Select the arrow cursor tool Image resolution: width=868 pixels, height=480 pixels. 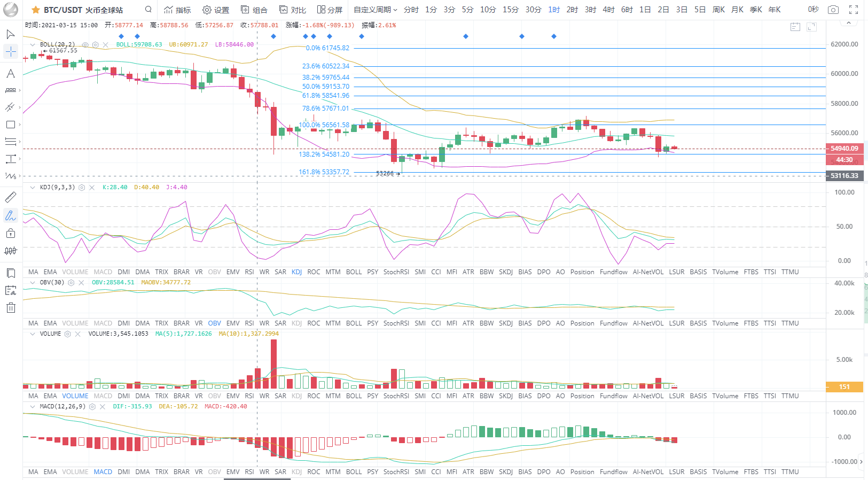click(11, 34)
